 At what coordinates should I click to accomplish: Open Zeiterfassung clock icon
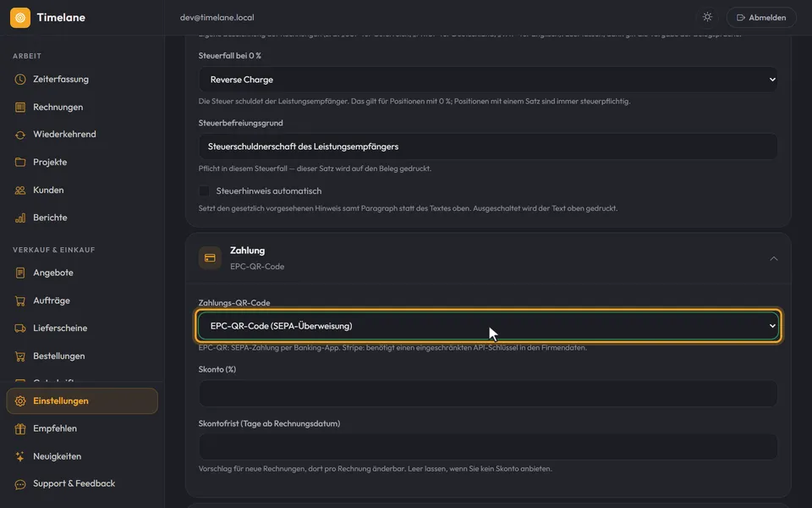coord(20,80)
